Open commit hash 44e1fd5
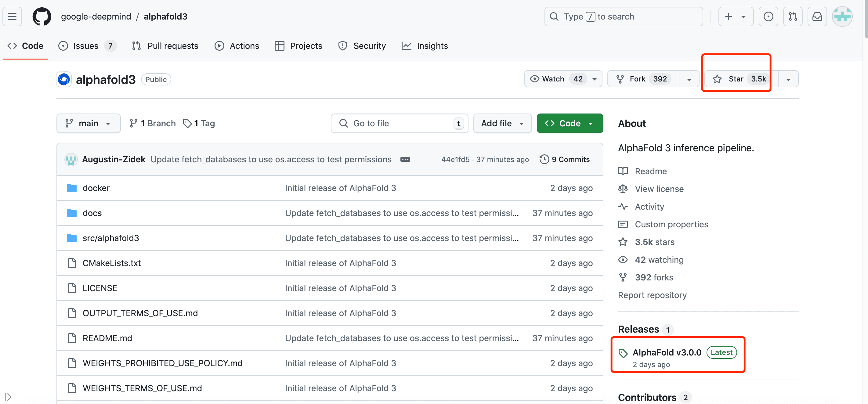 tap(455, 159)
